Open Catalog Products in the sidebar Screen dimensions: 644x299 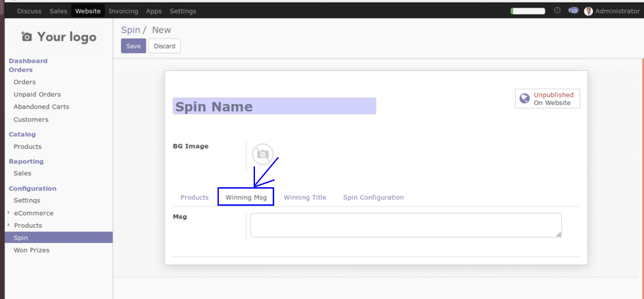click(28, 147)
